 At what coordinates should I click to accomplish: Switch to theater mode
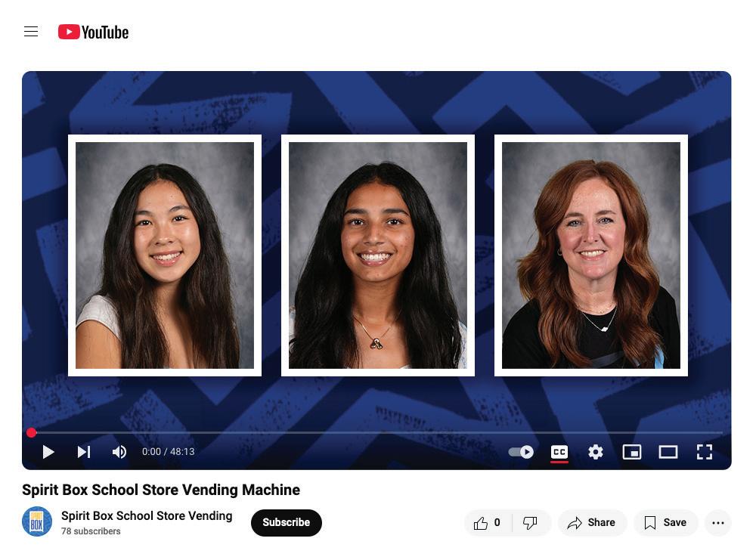pyautogui.click(x=668, y=452)
